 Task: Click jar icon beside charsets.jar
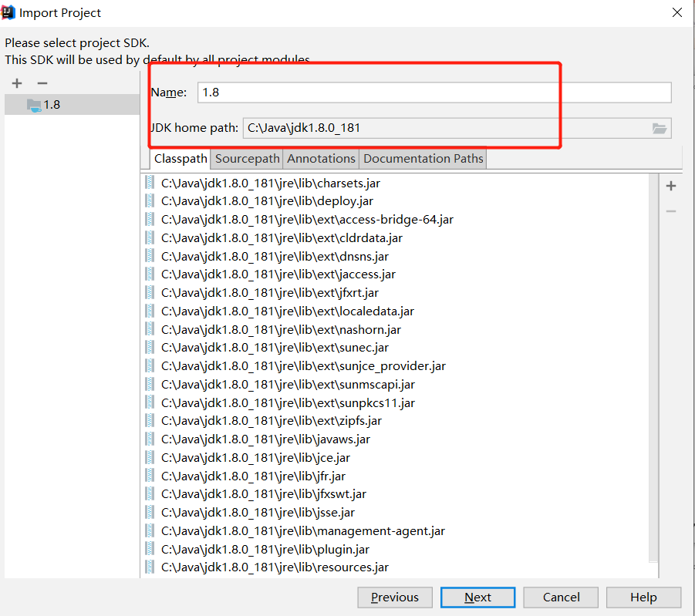coord(150,183)
